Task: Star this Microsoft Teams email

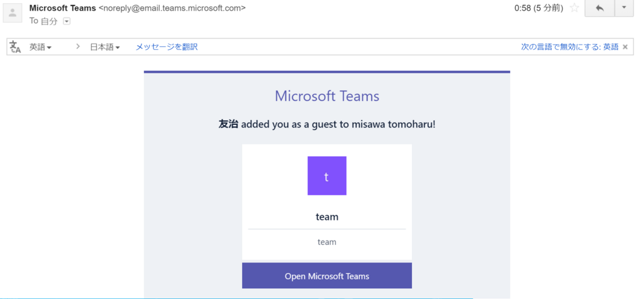Action: pos(575,8)
